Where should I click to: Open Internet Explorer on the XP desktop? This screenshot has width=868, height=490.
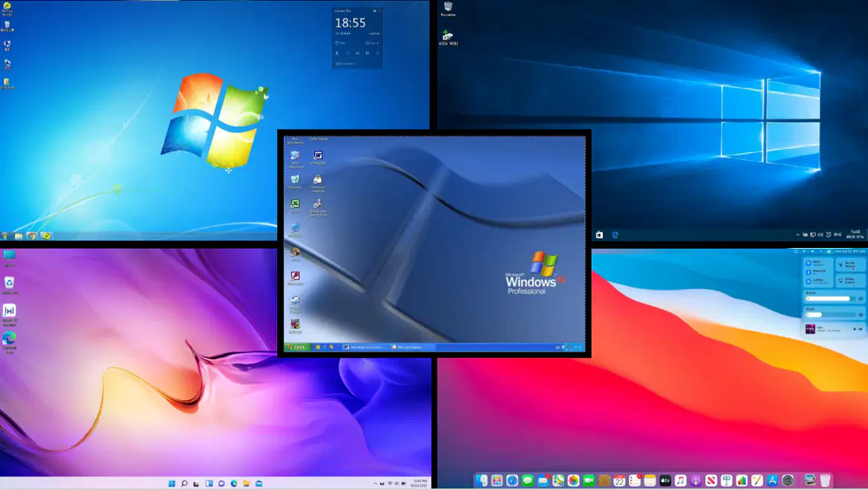coord(295,229)
